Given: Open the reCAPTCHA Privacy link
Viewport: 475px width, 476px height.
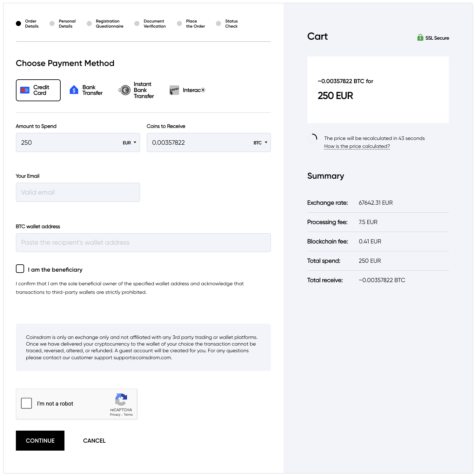Looking at the screenshot, I should [115, 415].
